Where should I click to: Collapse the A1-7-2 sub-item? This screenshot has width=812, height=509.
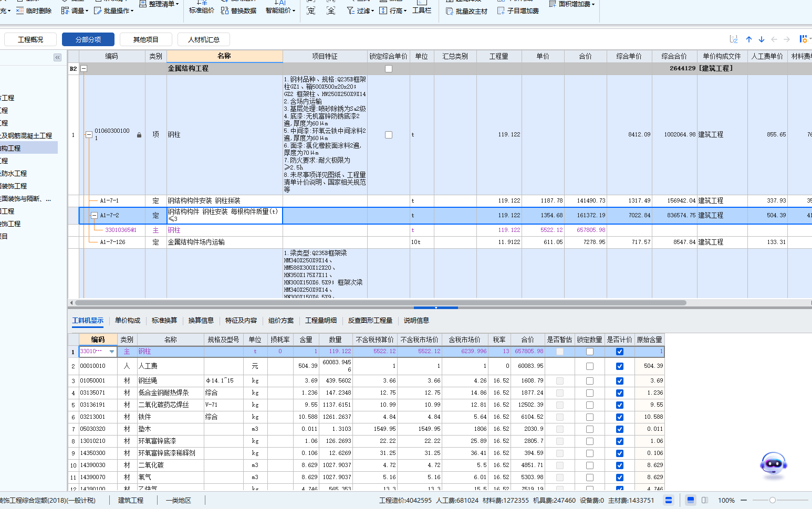pyautogui.click(x=94, y=215)
